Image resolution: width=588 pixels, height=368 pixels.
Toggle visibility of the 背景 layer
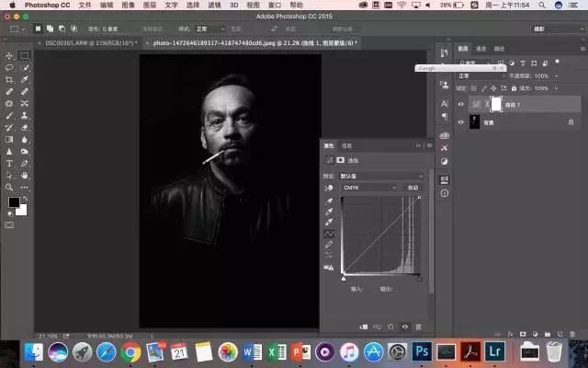point(461,121)
